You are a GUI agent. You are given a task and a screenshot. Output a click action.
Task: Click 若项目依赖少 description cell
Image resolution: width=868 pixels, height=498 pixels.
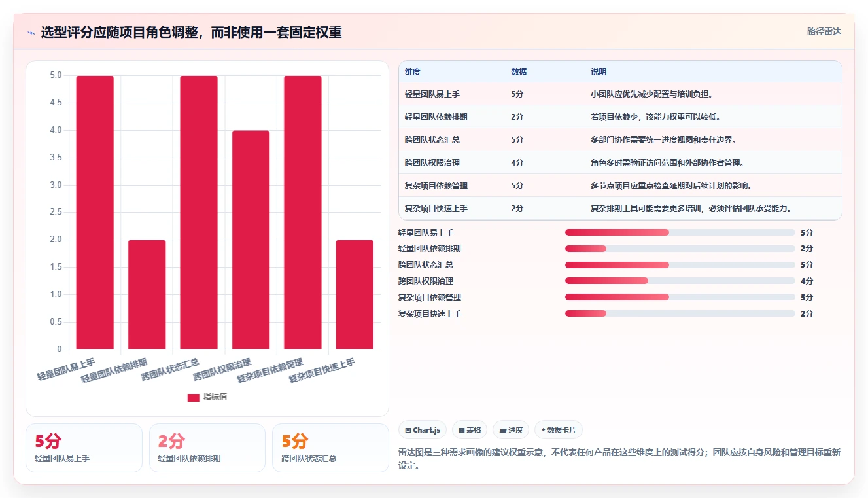(655, 117)
